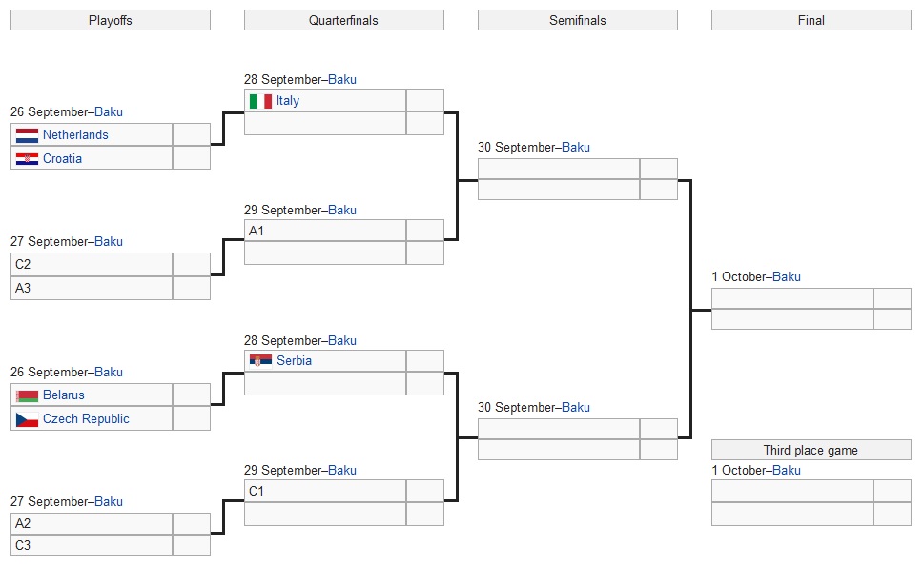
Task: Click the Third place game header
Action: [811, 451]
